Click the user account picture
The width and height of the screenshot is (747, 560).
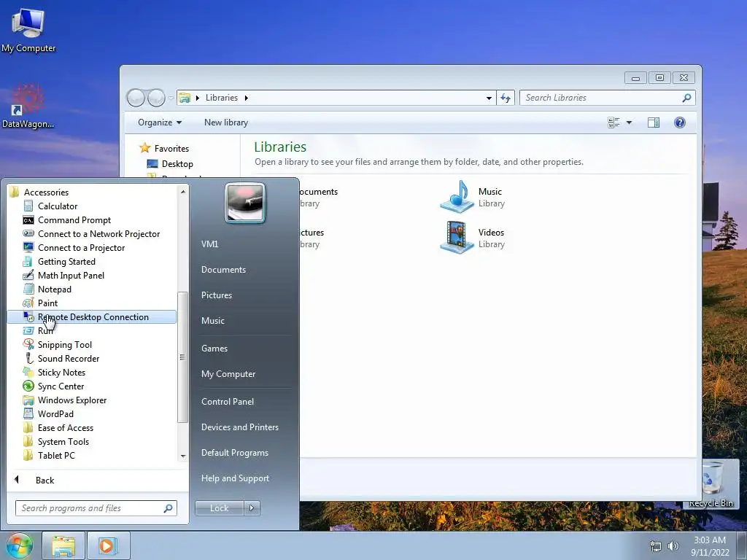pyautogui.click(x=245, y=203)
